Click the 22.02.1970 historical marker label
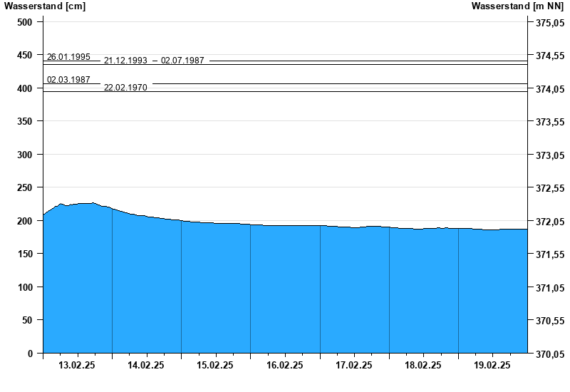Viewport: 570px width, 392px height. pyautogui.click(x=125, y=88)
